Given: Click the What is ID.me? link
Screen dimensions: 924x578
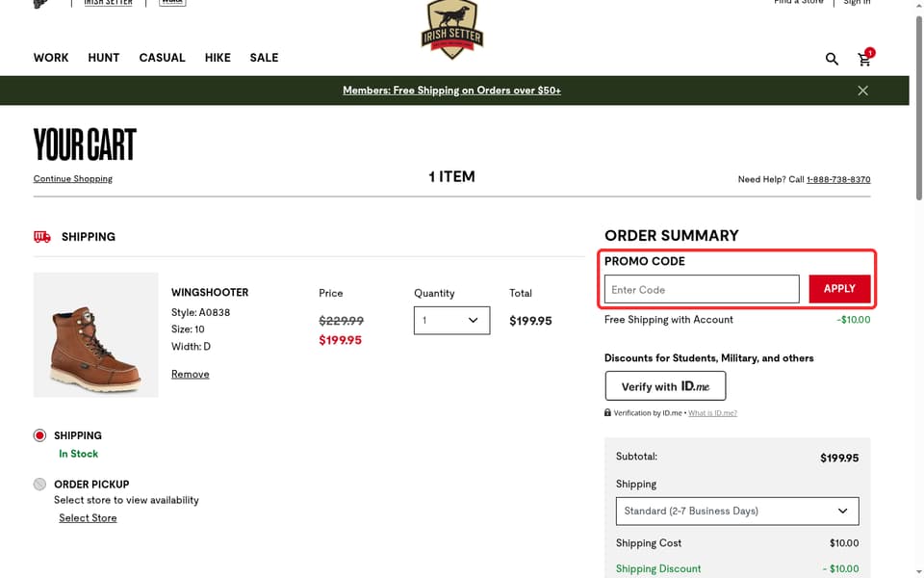Looking at the screenshot, I should pos(712,413).
